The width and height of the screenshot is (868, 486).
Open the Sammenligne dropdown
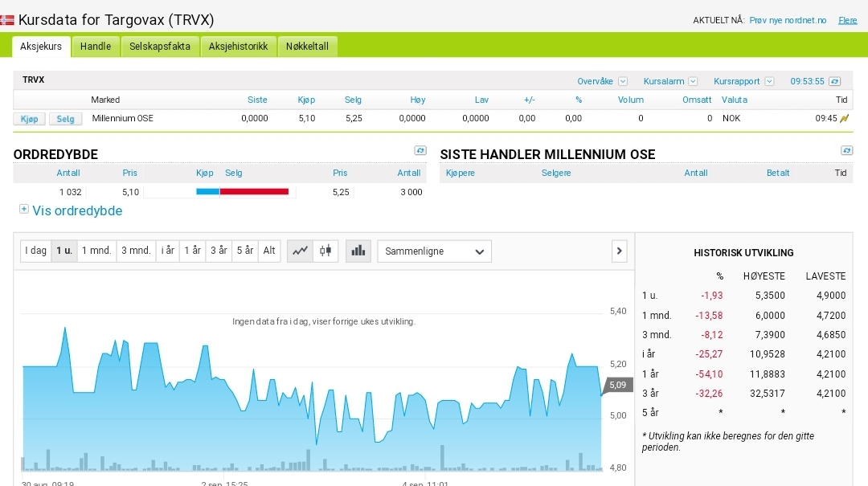(x=435, y=251)
